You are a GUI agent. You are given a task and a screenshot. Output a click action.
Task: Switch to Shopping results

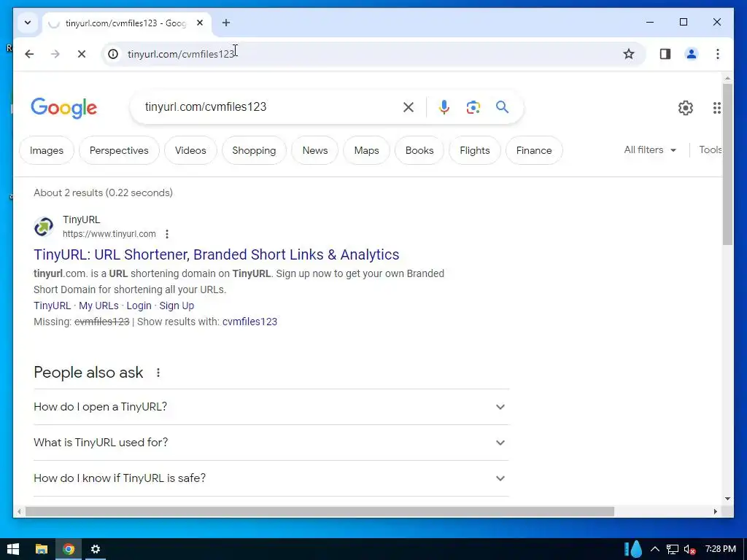tap(254, 150)
